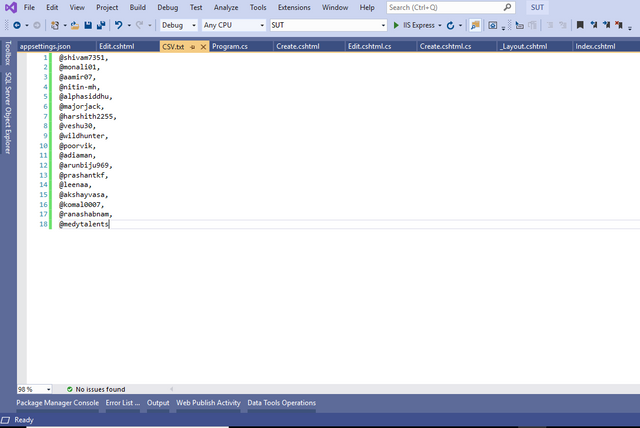The image size is (640, 428).
Task: Click the line with @alphasiddhu,
Action: tap(86, 97)
